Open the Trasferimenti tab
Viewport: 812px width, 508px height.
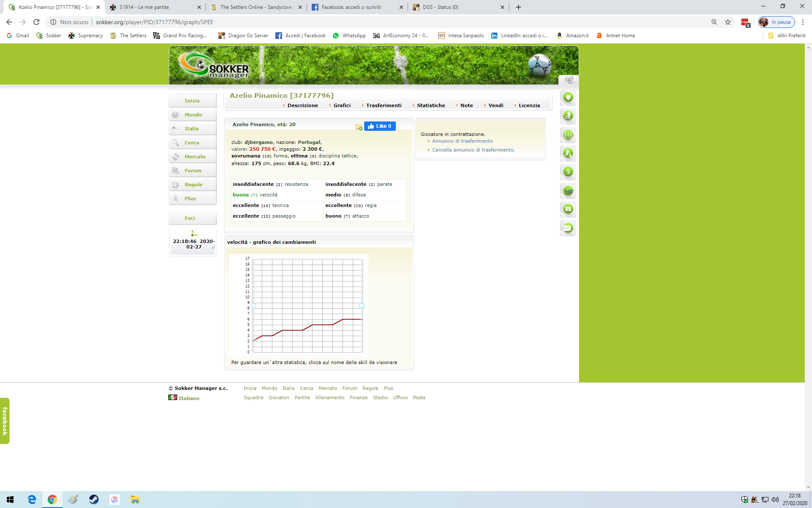[384, 105]
